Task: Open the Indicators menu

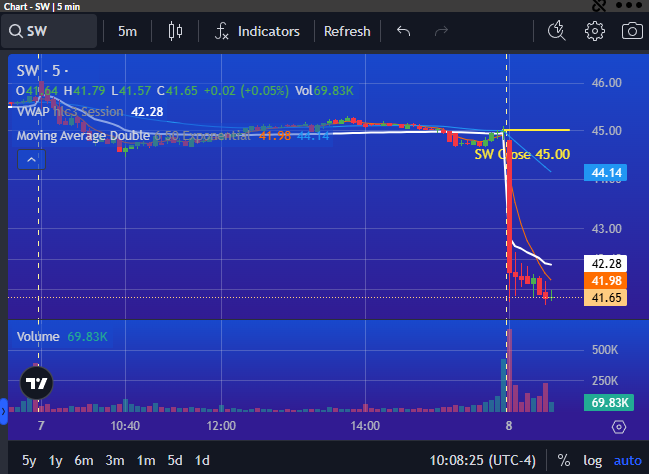Action: [x=257, y=31]
